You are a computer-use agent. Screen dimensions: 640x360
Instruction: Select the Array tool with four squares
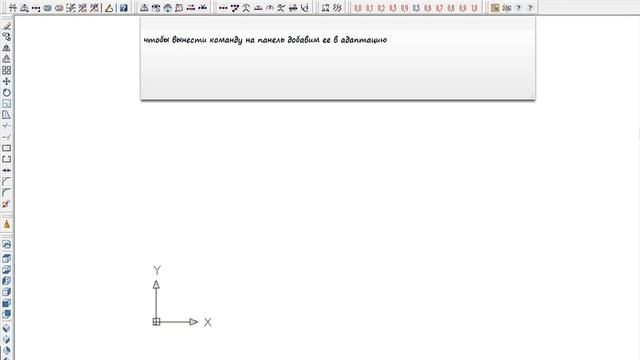pyautogui.click(x=7, y=70)
